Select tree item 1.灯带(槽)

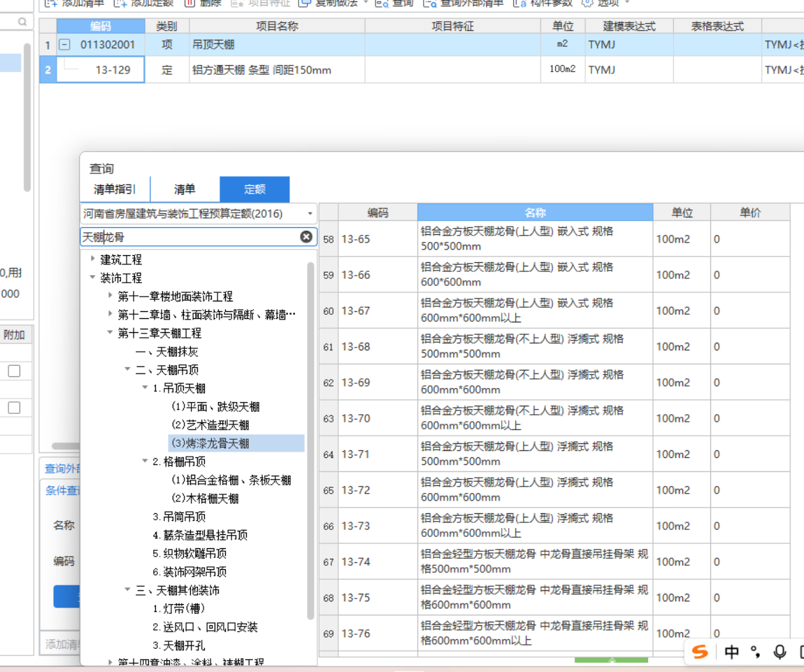coord(179,608)
